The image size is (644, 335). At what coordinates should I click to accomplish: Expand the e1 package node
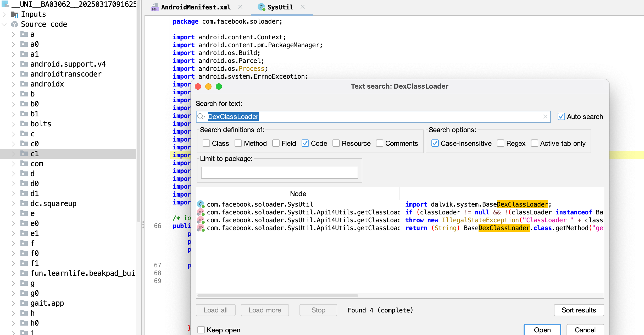tap(13, 233)
